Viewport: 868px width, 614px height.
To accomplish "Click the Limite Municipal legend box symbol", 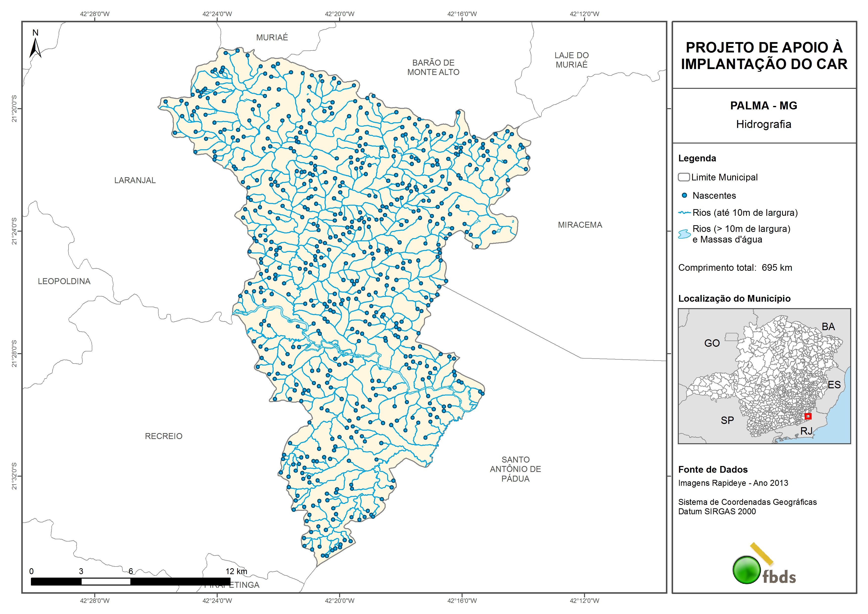I will [683, 177].
